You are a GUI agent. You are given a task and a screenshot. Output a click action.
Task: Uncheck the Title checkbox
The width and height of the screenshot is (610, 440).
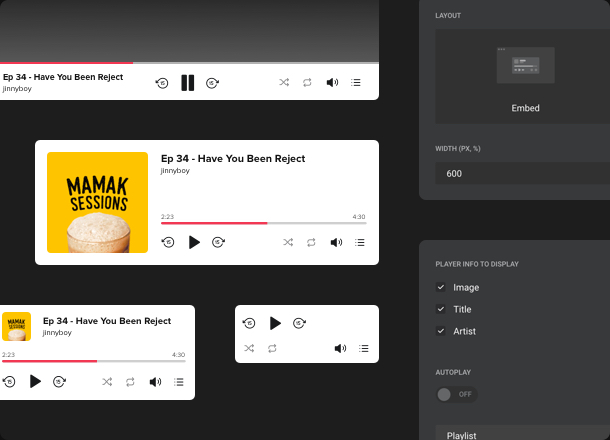(x=441, y=309)
